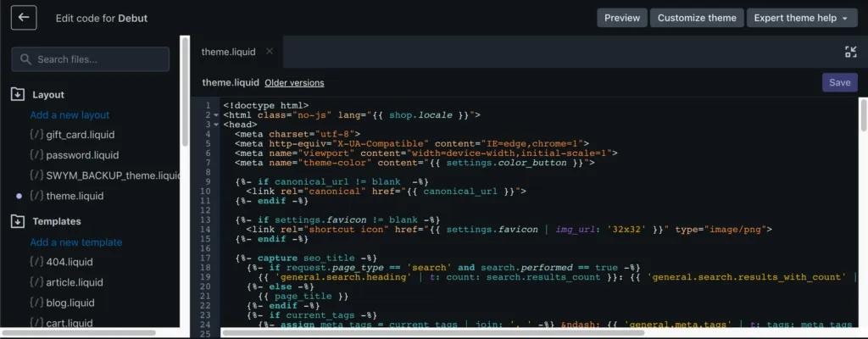Select the theme.liquid editor tab
868x339 pixels.
(x=229, y=52)
